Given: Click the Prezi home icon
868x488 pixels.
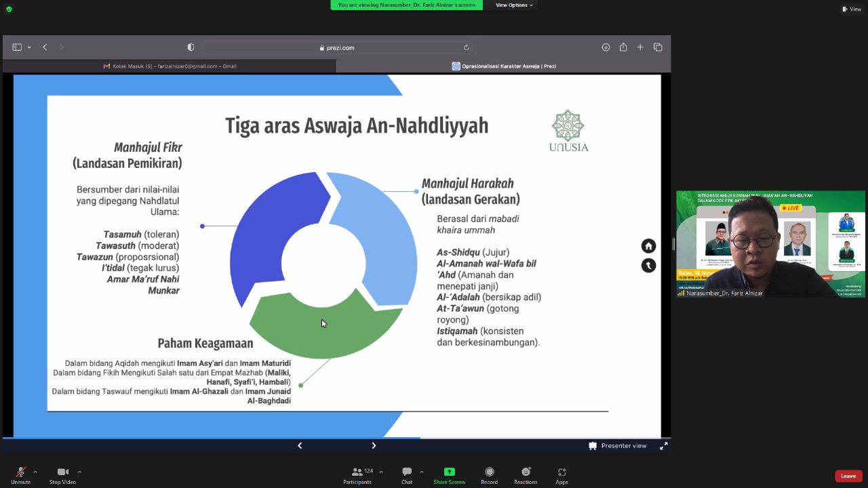Looking at the screenshot, I should 648,246.
